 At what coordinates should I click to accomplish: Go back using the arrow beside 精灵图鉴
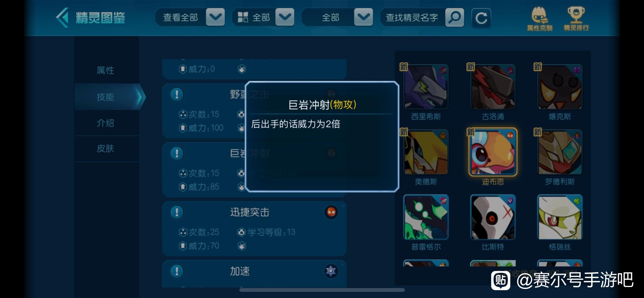click(x=62, y=17)
